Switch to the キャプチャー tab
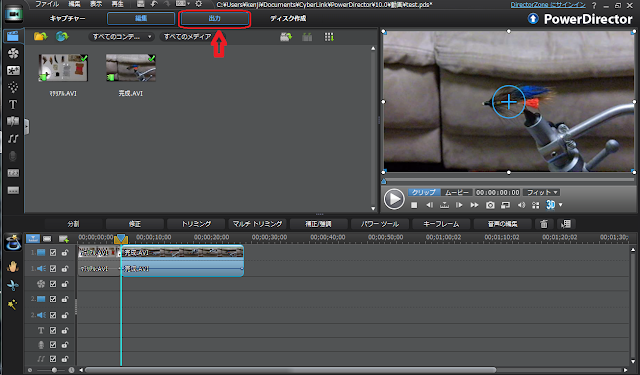The width and height of the screenshot is (640, 375). tap(67, 19)
